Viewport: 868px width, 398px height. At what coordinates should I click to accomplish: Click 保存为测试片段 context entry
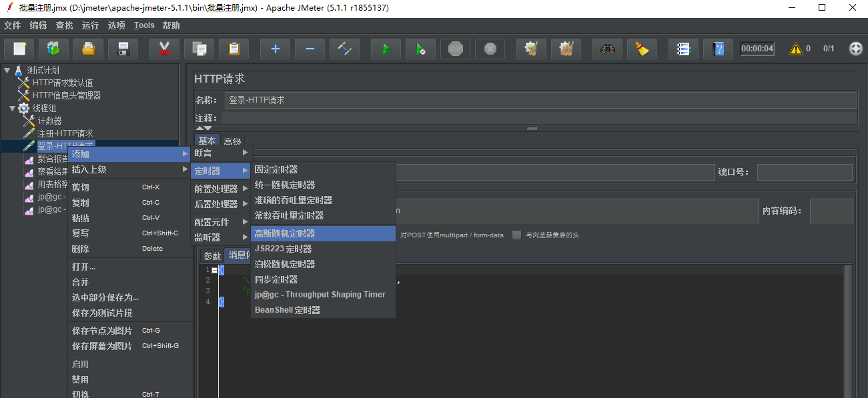[x=129, y=313]
